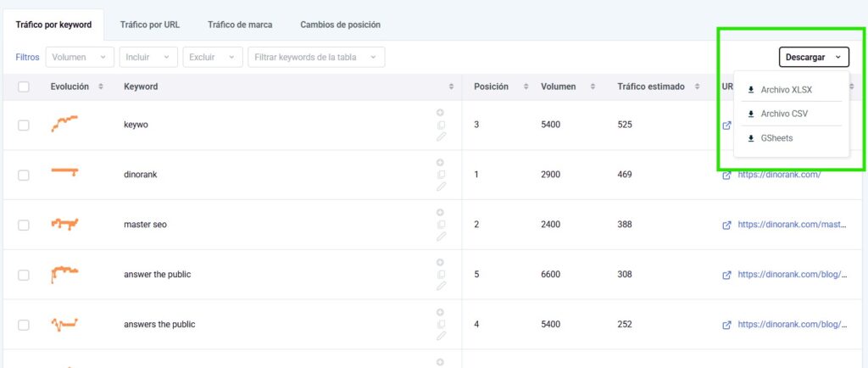Tick the answers the public checkbox
The height and width of the screenshot is (368, 868).
coord(23,324)
